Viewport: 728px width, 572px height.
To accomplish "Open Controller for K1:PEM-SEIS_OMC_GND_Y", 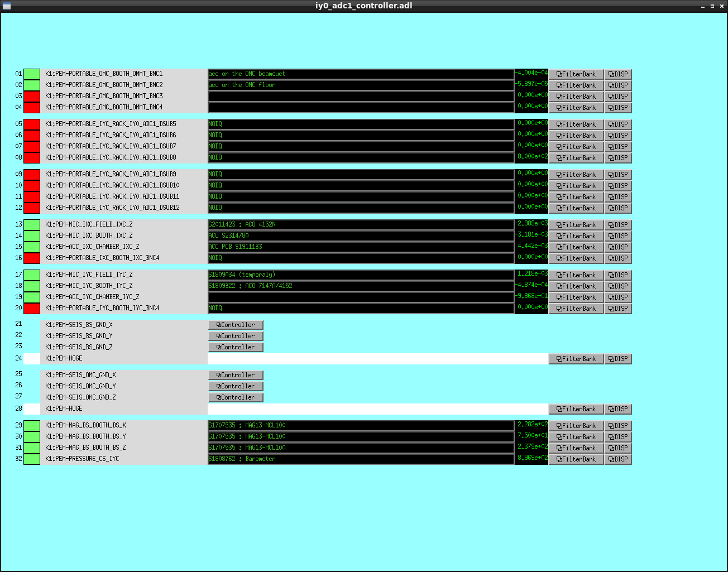I will (x=236, y=386).
